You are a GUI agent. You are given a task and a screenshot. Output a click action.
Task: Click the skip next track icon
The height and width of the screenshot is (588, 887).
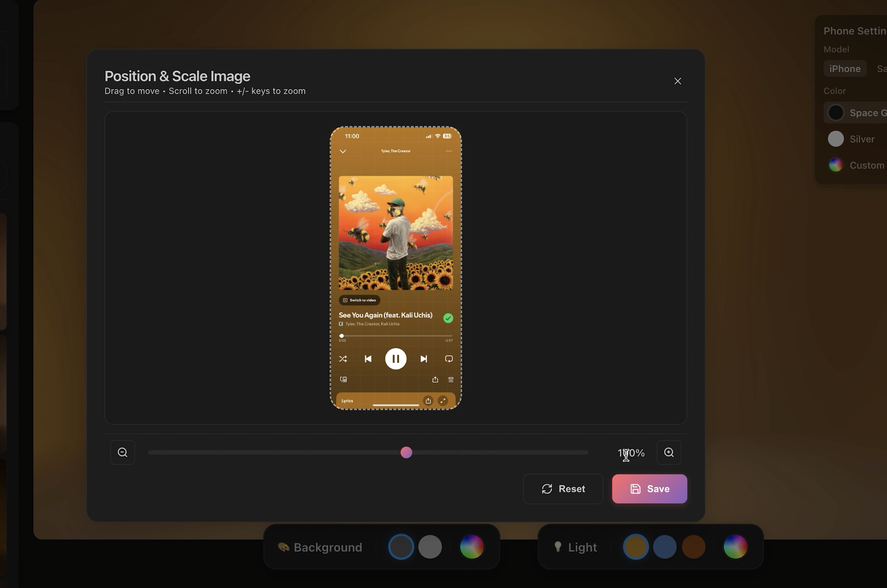tap(423, 359)
